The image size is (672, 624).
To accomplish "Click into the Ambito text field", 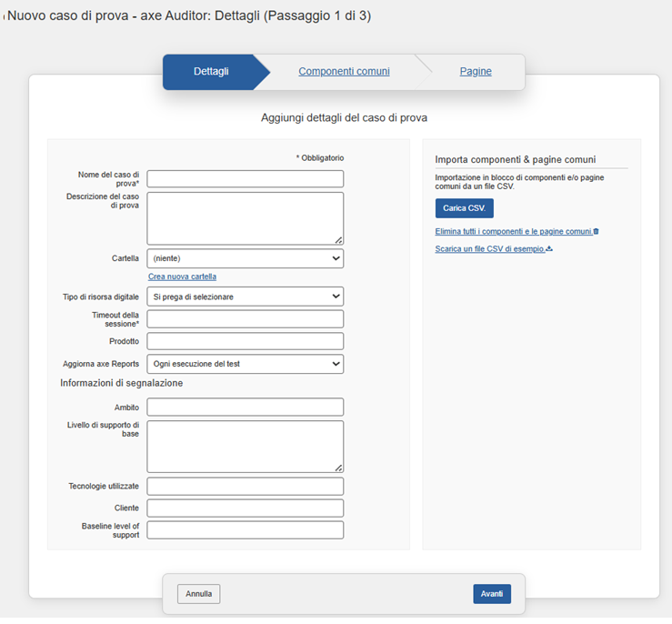I will (x=245, y=407).
